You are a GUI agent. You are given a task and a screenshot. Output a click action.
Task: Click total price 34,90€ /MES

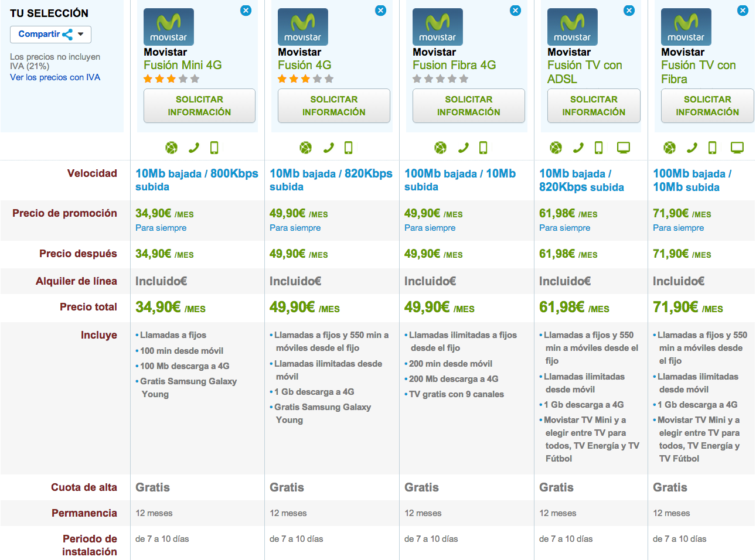point(171,307)
